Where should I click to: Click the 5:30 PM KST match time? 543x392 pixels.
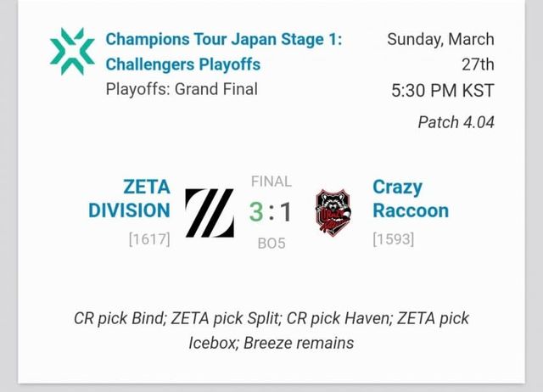pyautogui.click(x=441, y=90)
